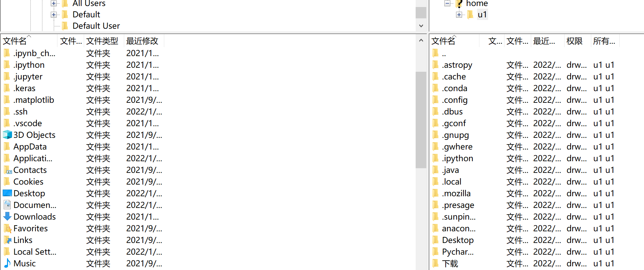Click the .vscode local folder icon
Screen dimensions: 644x270
tap(7, 123)
